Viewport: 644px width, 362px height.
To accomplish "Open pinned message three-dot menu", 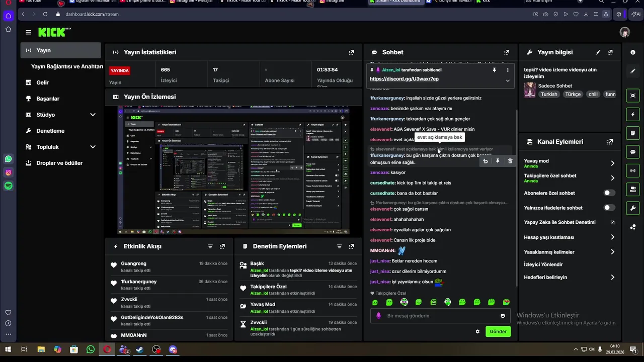I will pyautogui.click(x=507, y=70).
